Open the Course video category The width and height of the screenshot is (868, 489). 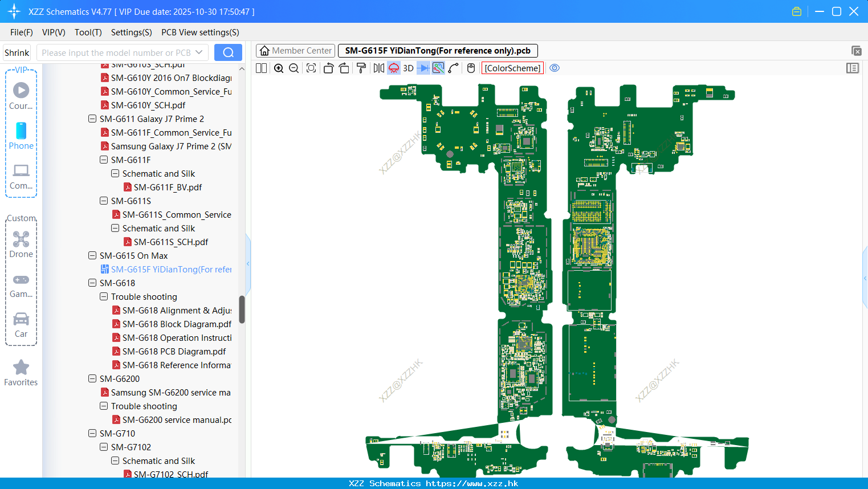(x=21, y=96)
